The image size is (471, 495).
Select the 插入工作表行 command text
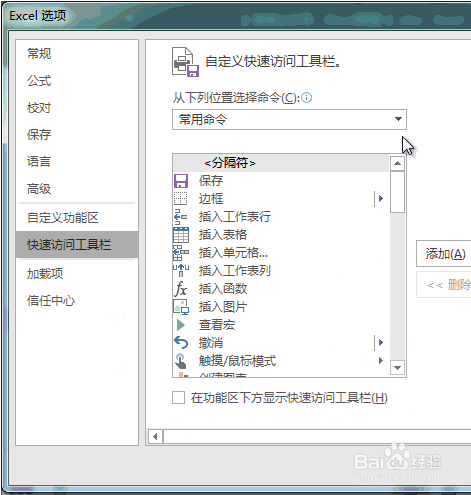point(235,217)
